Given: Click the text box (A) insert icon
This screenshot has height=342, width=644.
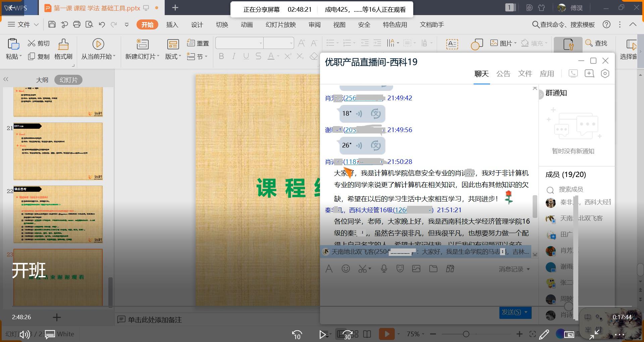Looking at the screenshot, I should click(452, 44).
